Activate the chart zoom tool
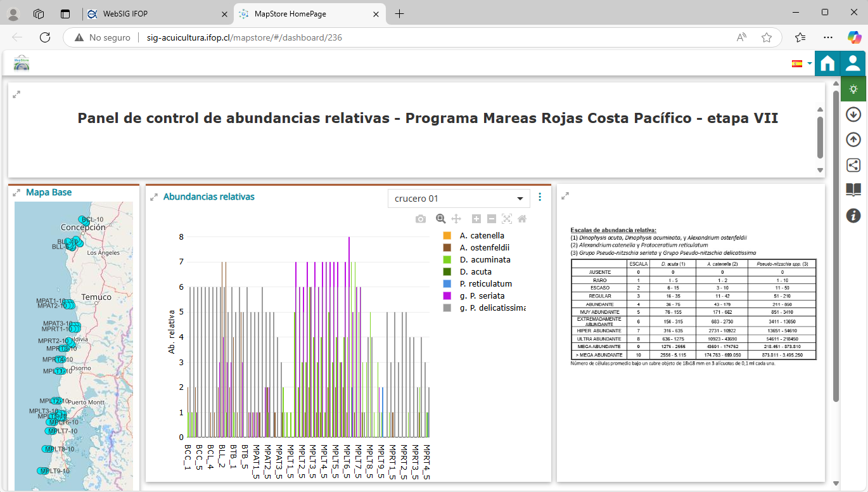Image resolution: width=868 pixels, height=492 pixels. click(x=440, y=219)
